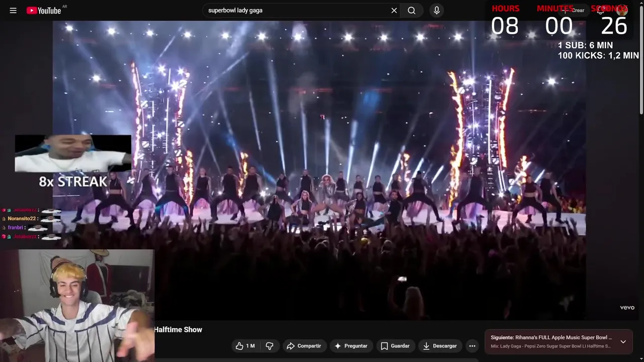Open the notifications bell
The width and height of the screenshot is (644, 362).
coord(601,11)
